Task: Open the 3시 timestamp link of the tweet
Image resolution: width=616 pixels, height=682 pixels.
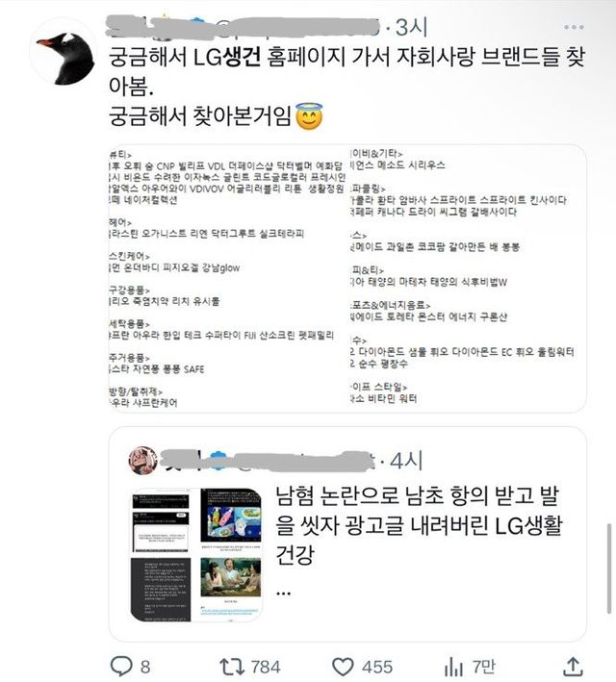Action: (x=411, y=27)
